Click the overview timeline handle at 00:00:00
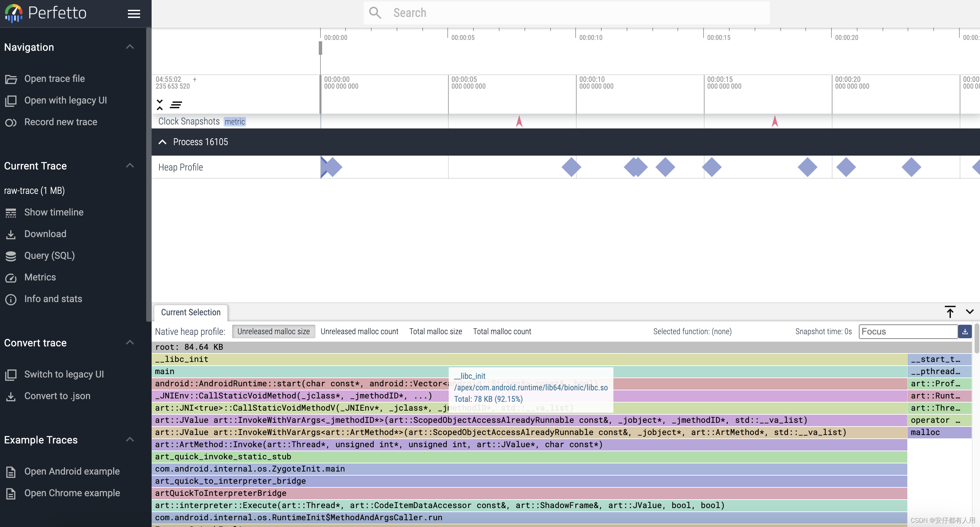980x527 pixels. pos(320,48)
